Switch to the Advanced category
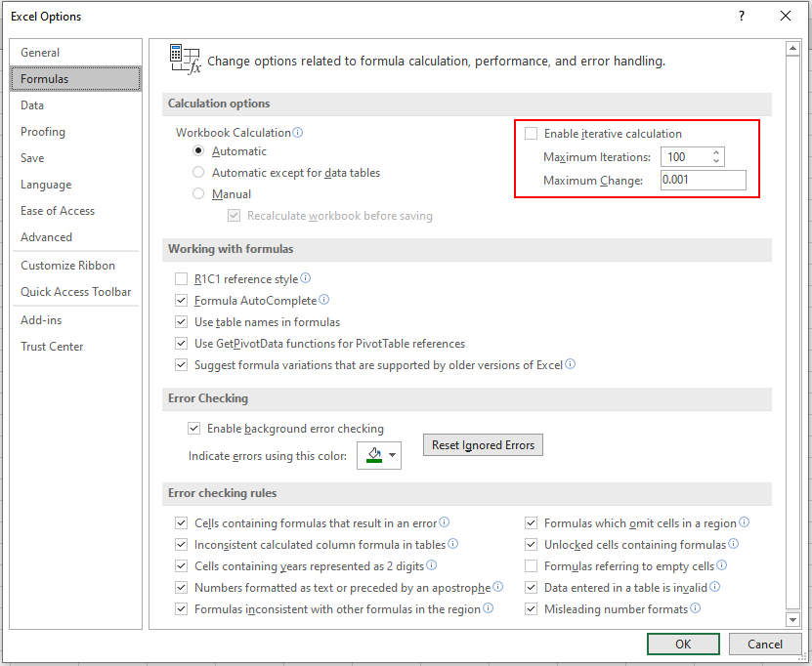This screenshot has height=666, width=812. pos(46,236)
